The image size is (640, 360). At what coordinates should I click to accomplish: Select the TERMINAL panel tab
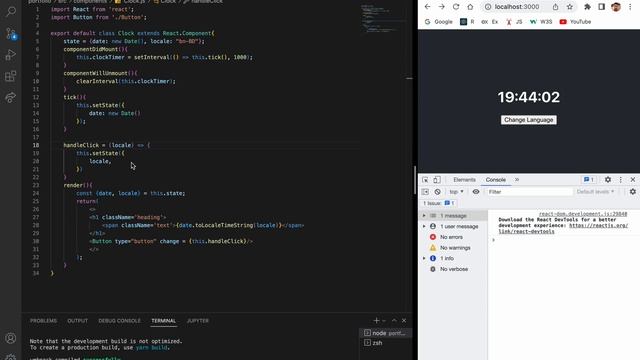[x=163, y=321]
